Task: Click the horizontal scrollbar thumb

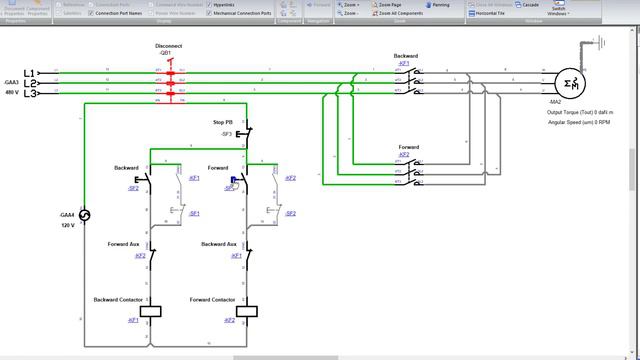Action: [286, 358]
